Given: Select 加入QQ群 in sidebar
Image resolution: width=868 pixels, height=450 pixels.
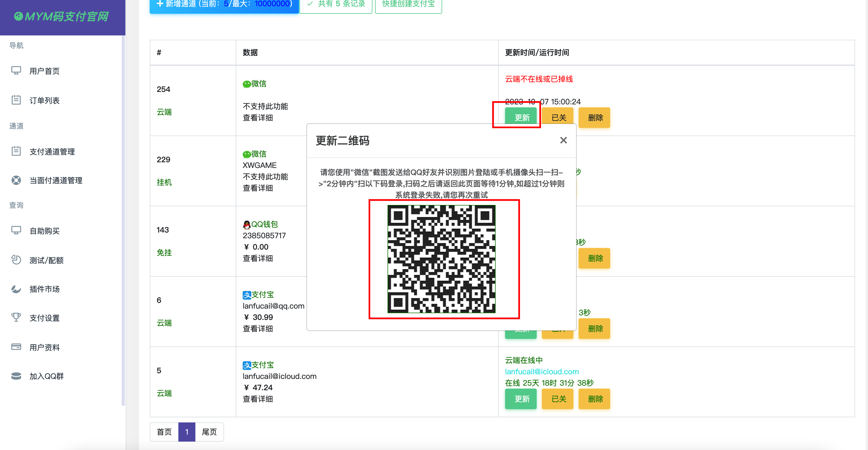Looking at the screenshot, I should [x=46, y=376].
